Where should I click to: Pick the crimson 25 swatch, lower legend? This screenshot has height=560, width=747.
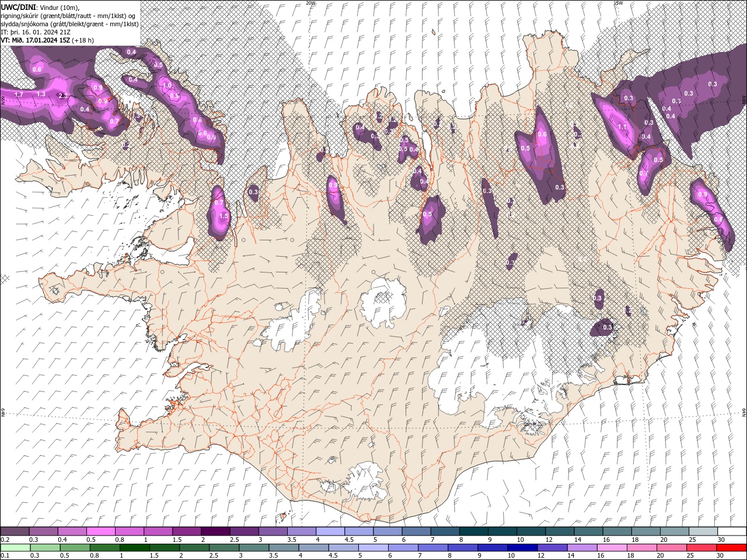coord(701,548)
